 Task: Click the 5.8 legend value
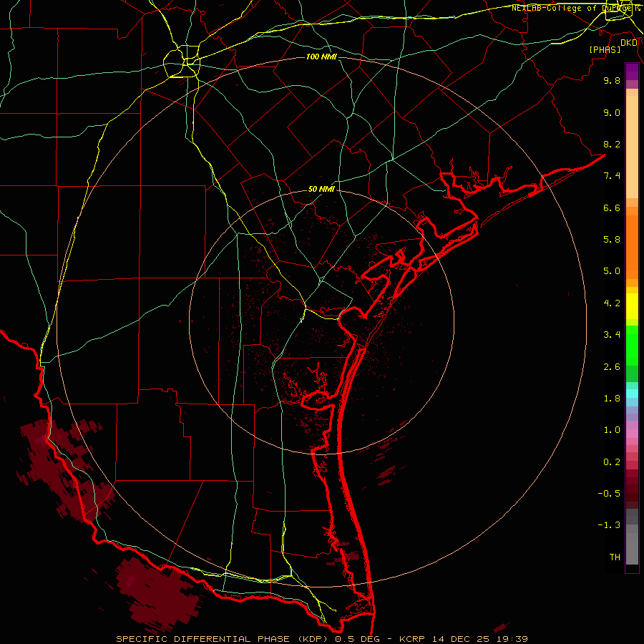pos(612,240)
